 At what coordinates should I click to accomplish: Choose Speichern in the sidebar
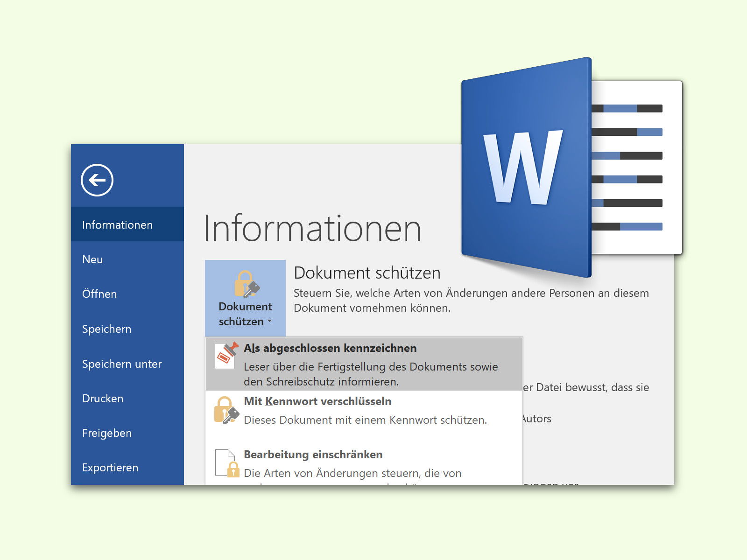(127, 329)
